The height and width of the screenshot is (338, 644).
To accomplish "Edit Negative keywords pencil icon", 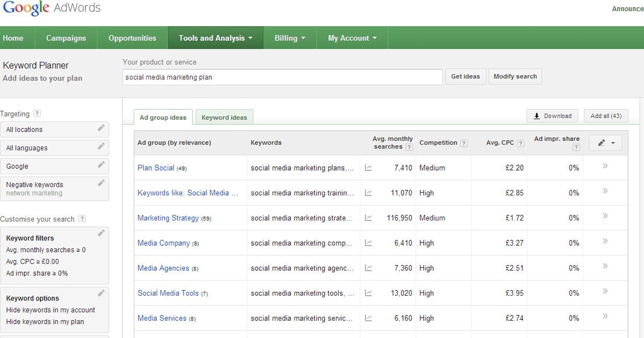I will click(x=101, y=183).
